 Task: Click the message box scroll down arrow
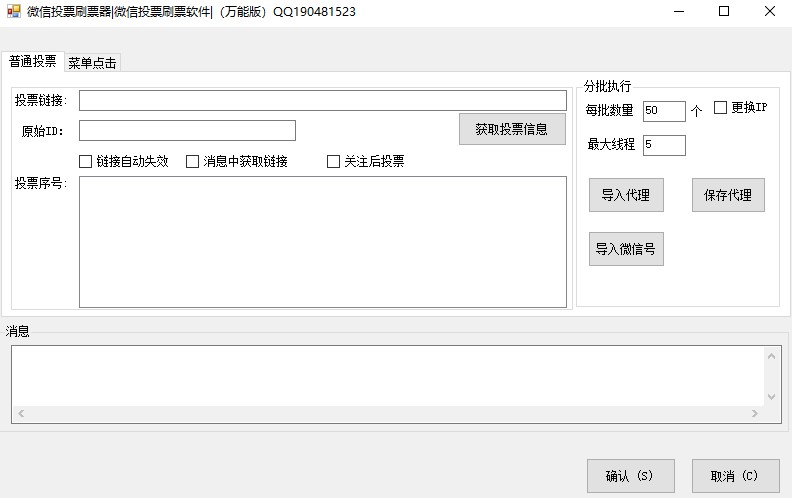coord(771,397)
